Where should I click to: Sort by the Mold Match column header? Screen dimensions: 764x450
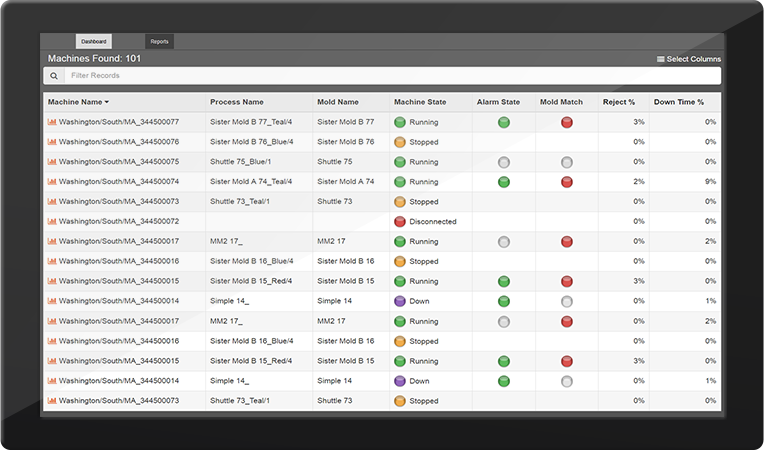pos(561,102)
